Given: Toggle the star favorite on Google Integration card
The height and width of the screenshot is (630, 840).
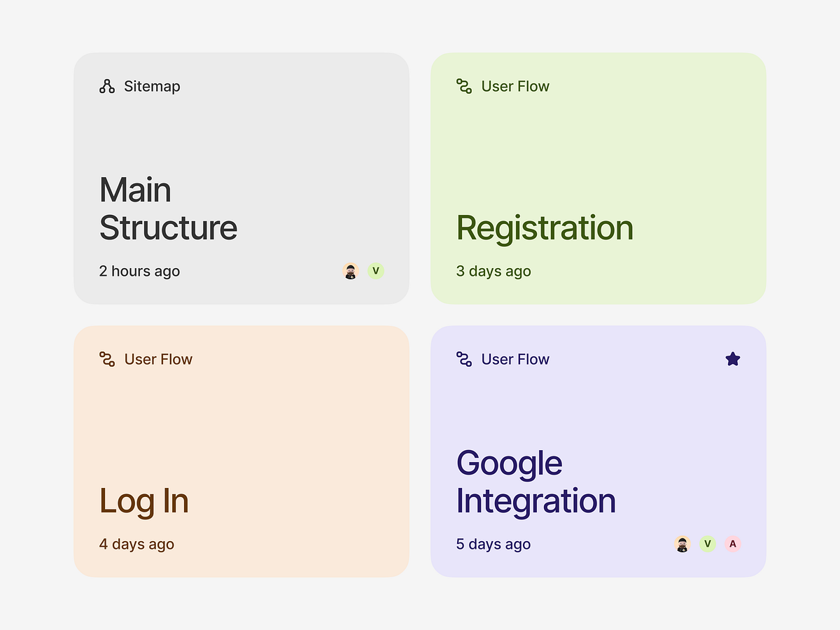Looking at the screenshot, I should click(733, 358).
